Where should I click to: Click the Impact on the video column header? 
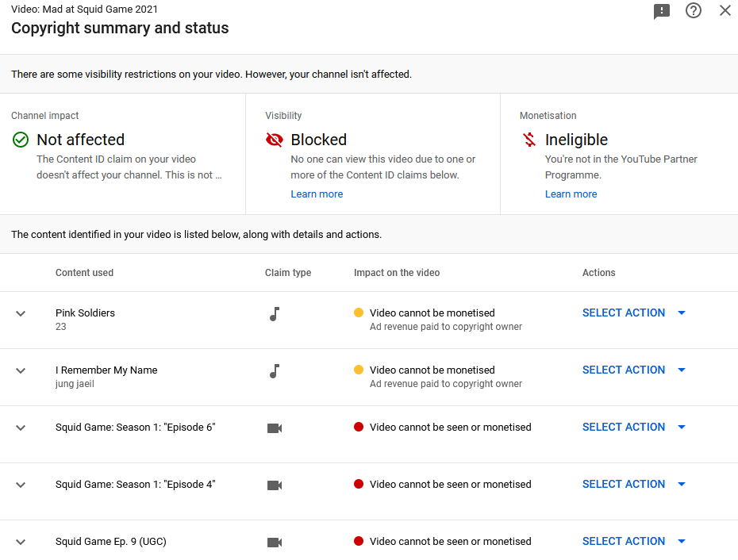tap(397, 273)
